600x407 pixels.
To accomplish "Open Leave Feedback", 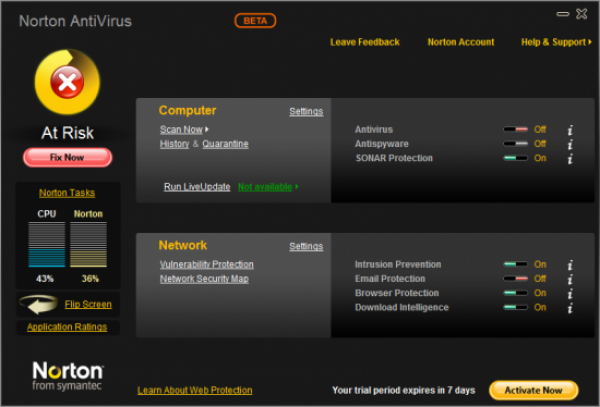I will click(365, 42).
